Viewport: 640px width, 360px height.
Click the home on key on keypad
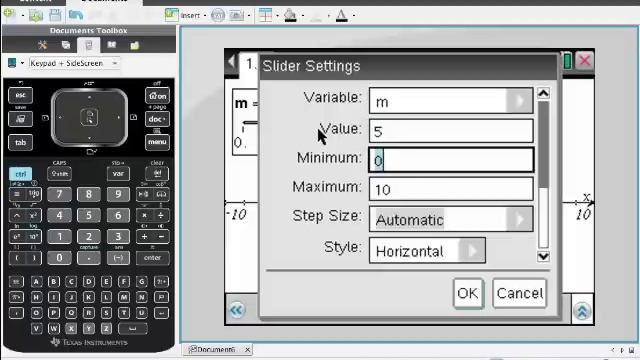pyautogui.click(x=158, y=96)
